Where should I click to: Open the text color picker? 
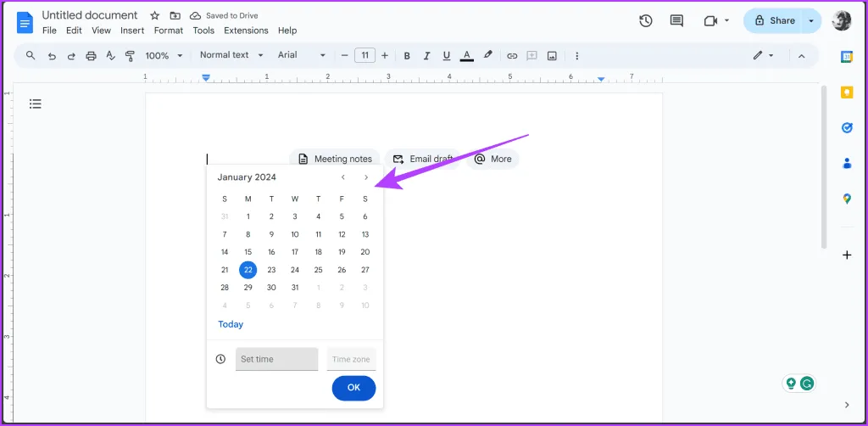[466, 55]
